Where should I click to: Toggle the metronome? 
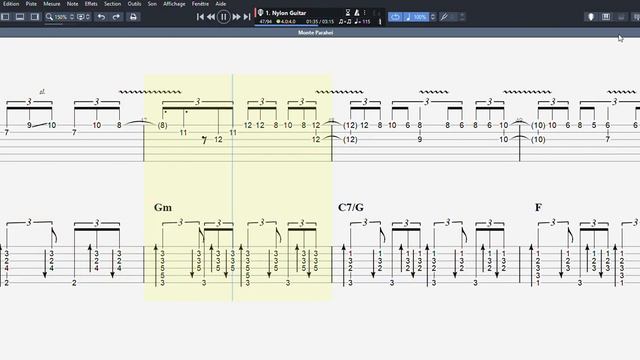pos(356,13)
